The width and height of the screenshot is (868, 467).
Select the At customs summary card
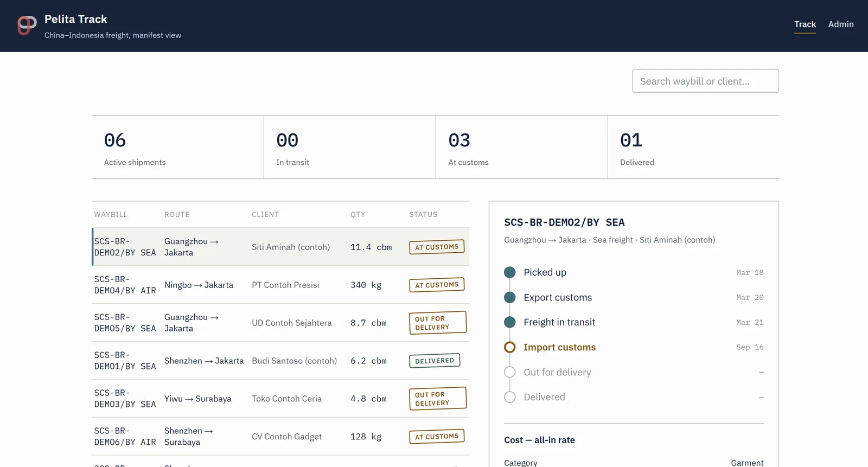pos(521,147)
